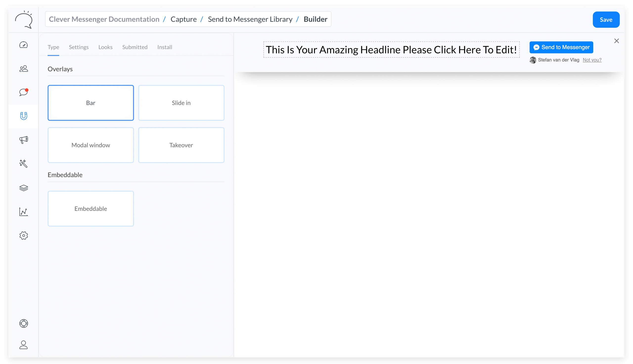Open the stacked layers icon
This screenshot has width=633, height=364.
[x=23, y=188]
